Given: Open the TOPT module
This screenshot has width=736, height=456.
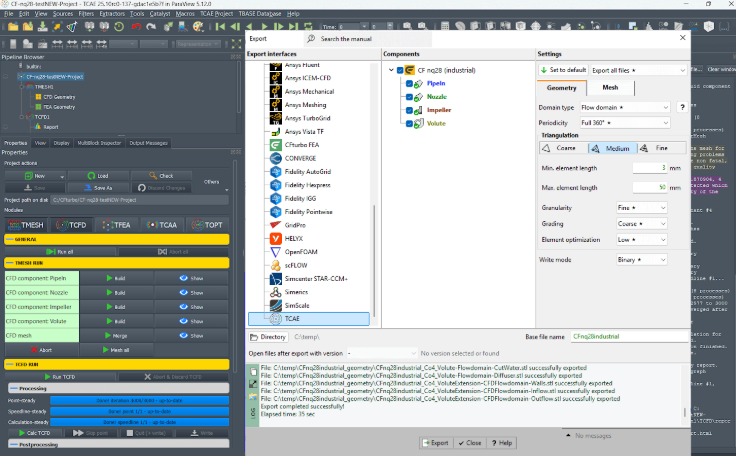Looking at the screenshot, I should click(x=207, y=225).
